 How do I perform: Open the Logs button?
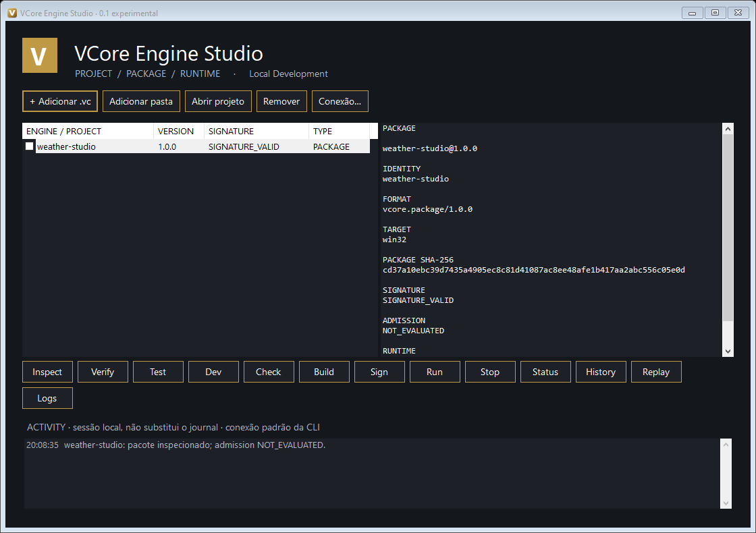point(47,398)
